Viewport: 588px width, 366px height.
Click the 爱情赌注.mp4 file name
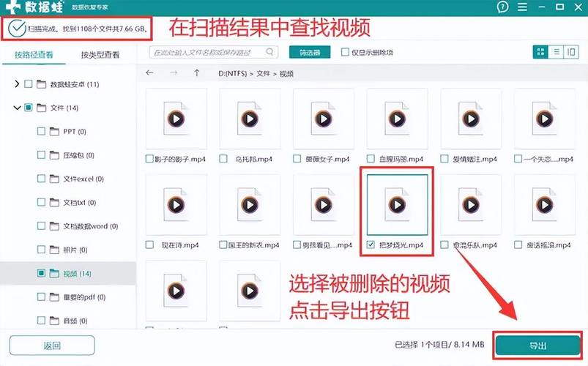[475, 160]
